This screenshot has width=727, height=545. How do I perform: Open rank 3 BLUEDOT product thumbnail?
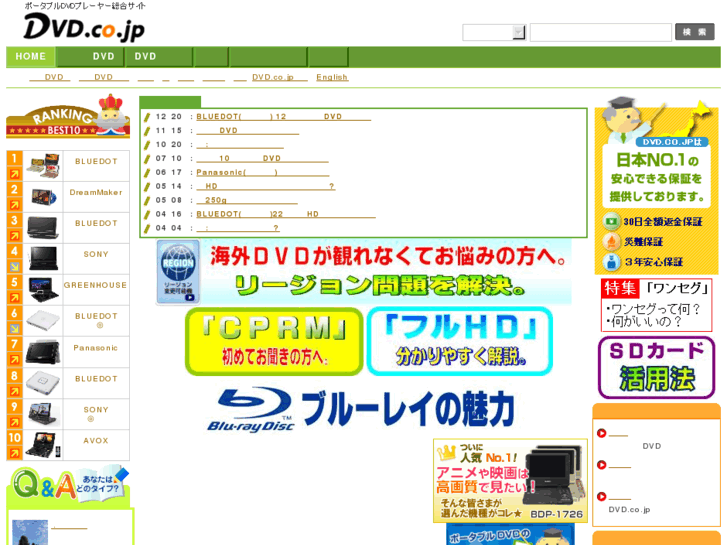tap(43, 228)
